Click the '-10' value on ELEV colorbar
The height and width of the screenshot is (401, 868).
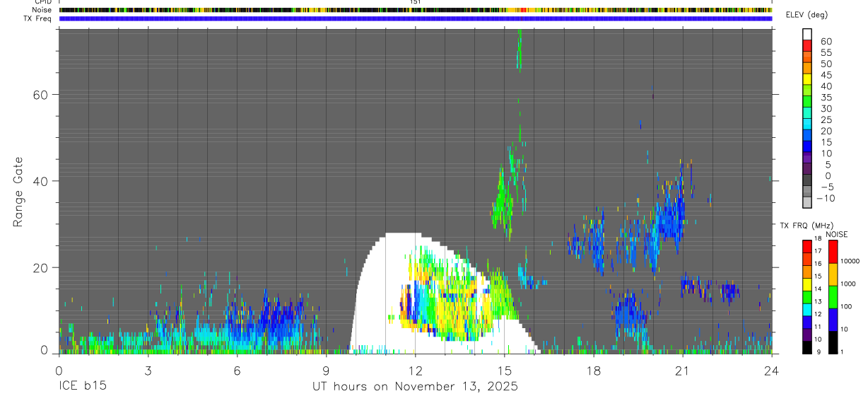click(x=827, y=198)
